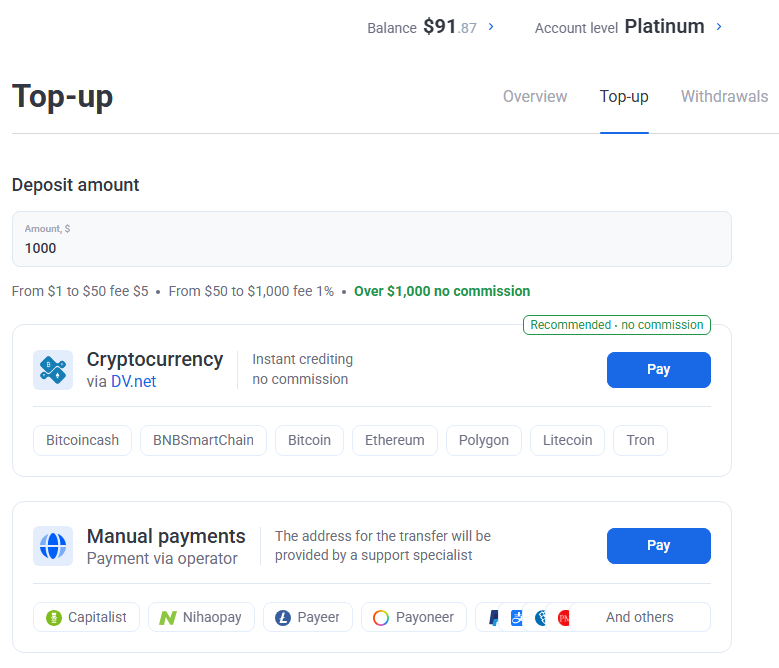Click the Cryptocurrency blockchain icon
Image resolution: width=779 pixels, height=668 pixels.
(x=53, y=369)
